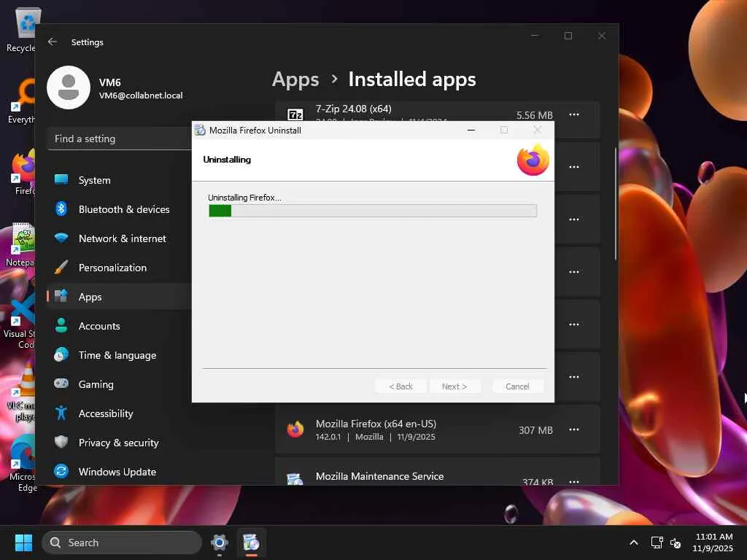Screen dimensions: 747x560
Task: Click the 7-Zip app icon in list
Action: click(295, 114)
